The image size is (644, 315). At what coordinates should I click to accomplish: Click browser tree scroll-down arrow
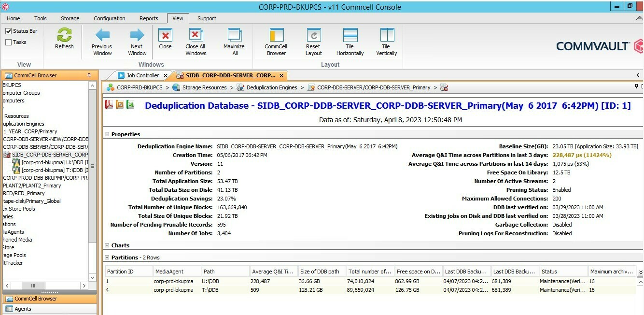coord(93,278)
